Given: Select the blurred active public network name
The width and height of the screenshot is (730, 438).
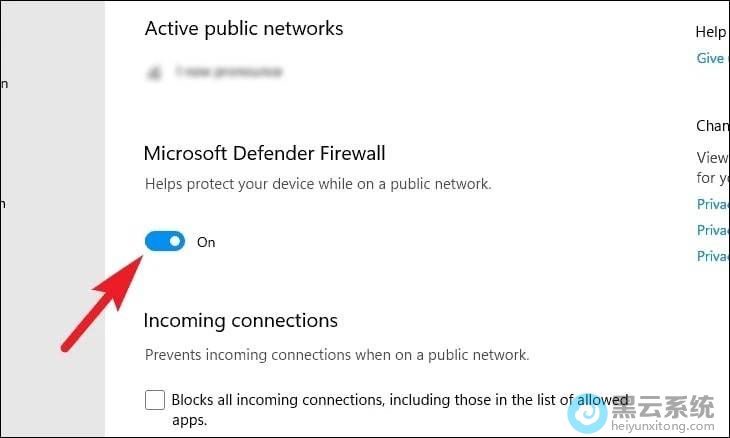Looking at the screenshot, I should [228, 72].
